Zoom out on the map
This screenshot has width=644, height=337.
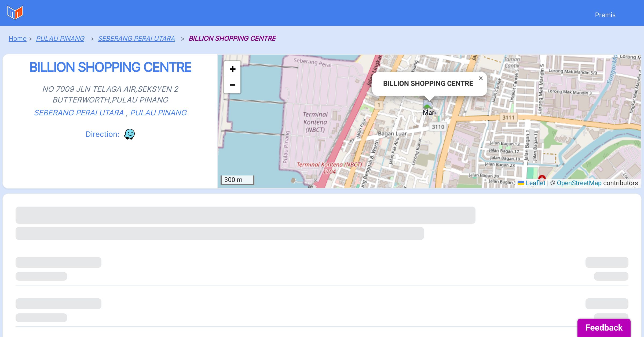click(x=232, y=85)
